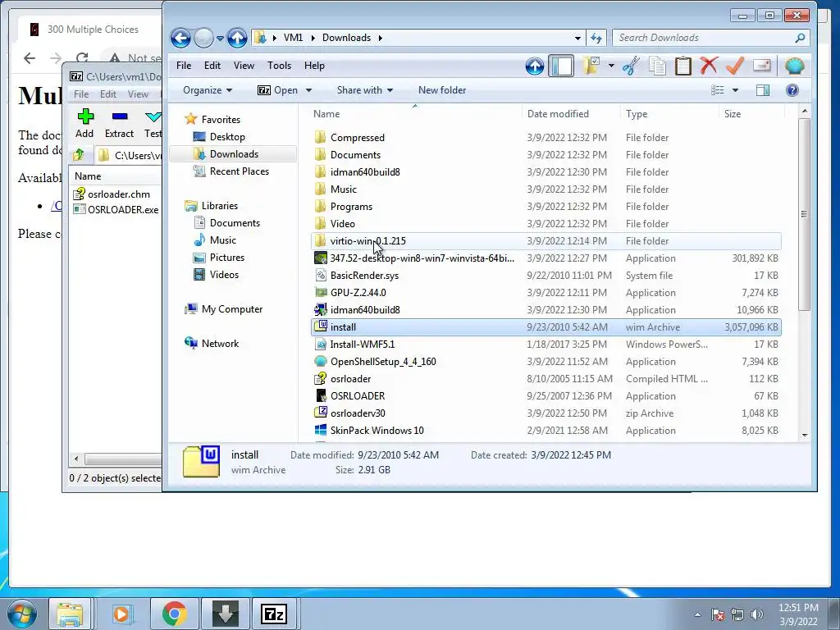
Task: Click the Open button in command bar
Action: (277, 90)
